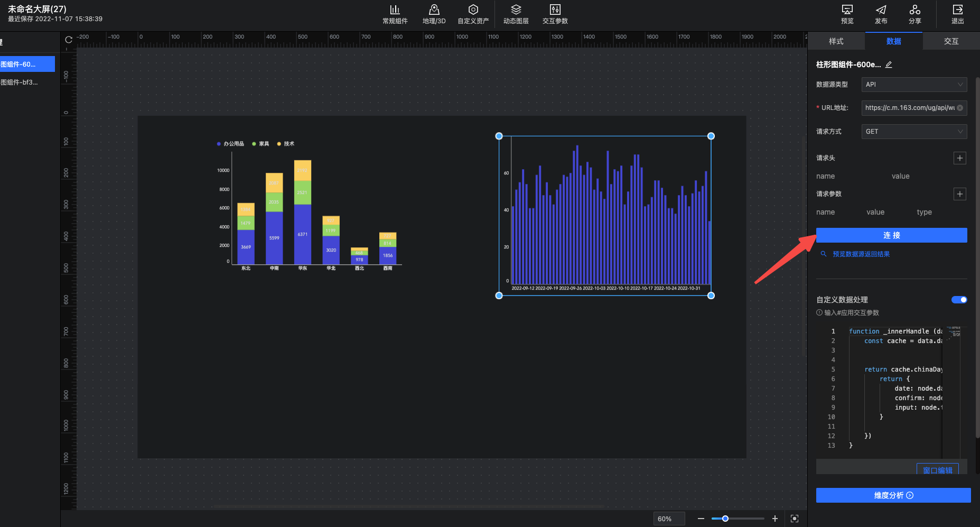This screenshot has height=527, width=980.
Task: Expand the 请求方式 GET dropdown
Action: coord(914,132)
